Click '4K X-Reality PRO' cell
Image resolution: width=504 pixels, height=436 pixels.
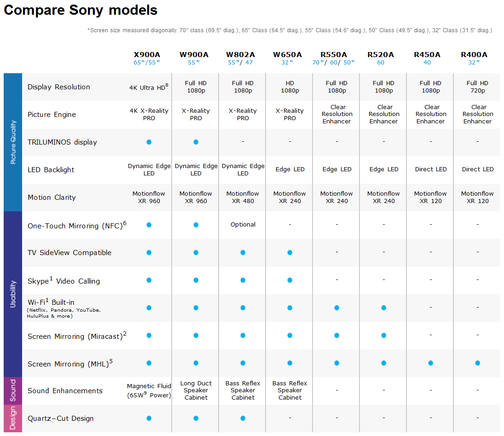click(x=149, y=115)
